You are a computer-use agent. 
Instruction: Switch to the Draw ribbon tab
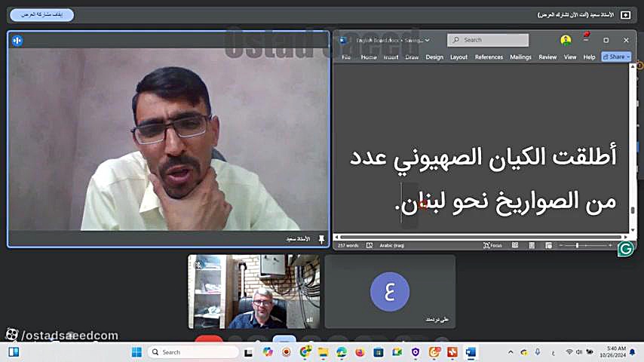[412, 57]
